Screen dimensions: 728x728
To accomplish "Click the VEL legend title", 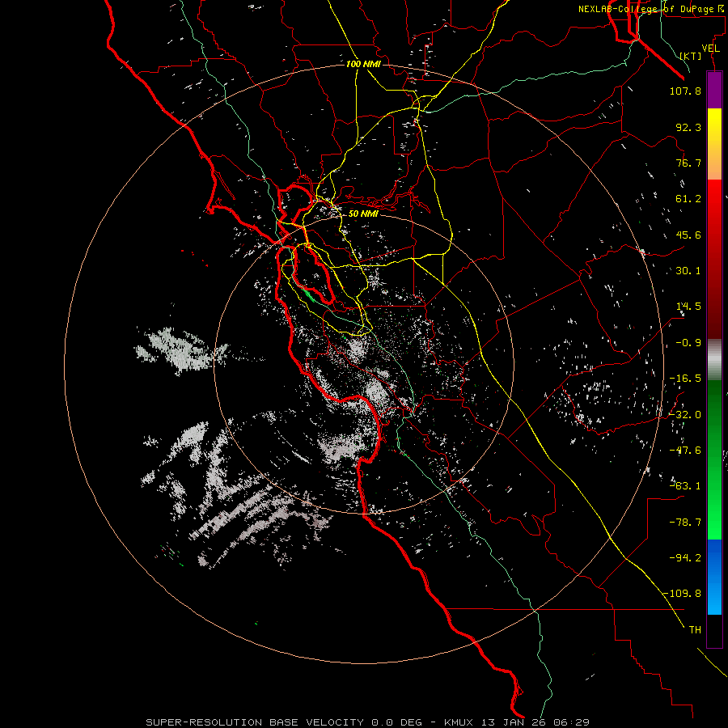I will [x=710, y=49].
